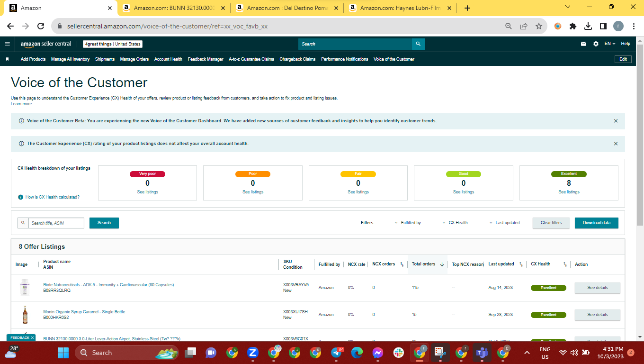Screen dimensions: 644x364
Task: Dismiss the Voice of the Customer Beta banner
Action: pyautogui.click(x=616, y=121)
